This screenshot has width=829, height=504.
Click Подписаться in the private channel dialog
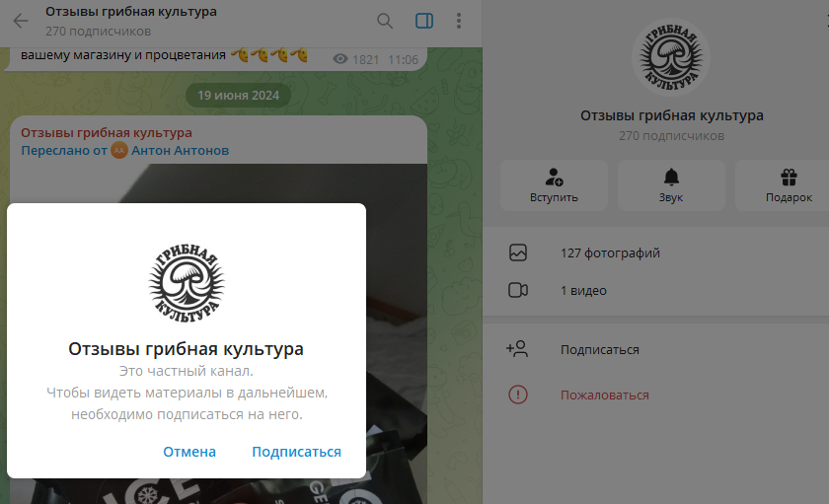coord(297,452)
